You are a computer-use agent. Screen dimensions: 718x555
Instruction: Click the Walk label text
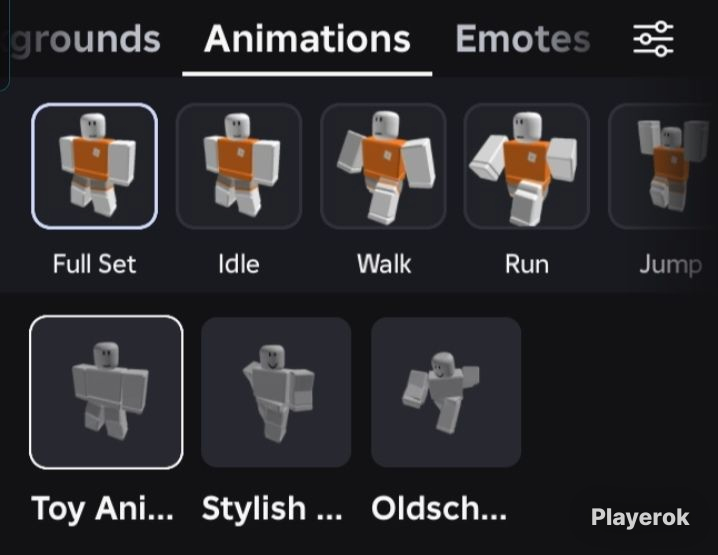coord(384,264)
